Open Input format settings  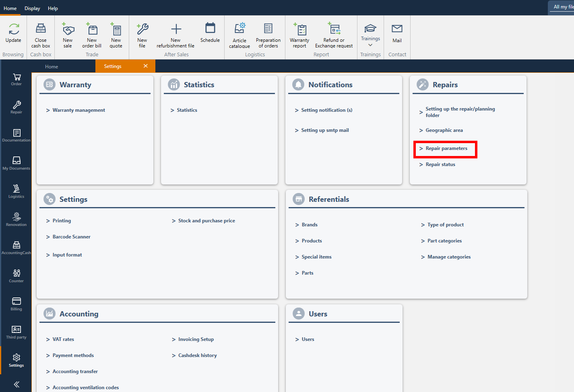click(67, 255)
